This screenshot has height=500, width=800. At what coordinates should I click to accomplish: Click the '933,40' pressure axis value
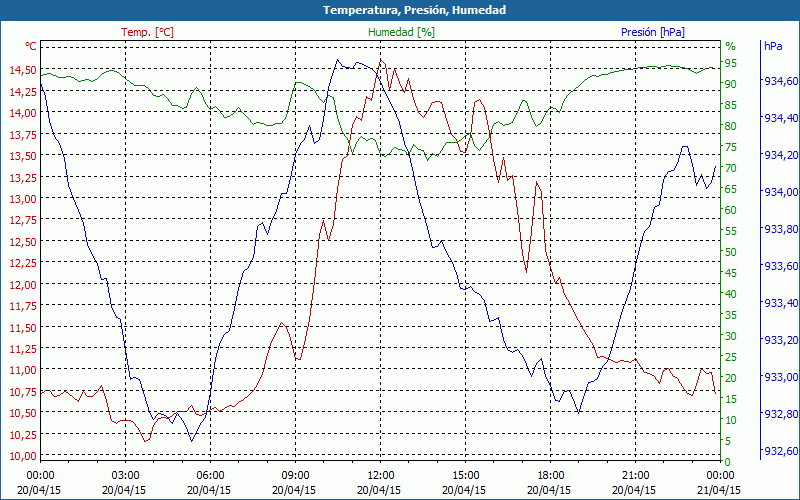781,303
